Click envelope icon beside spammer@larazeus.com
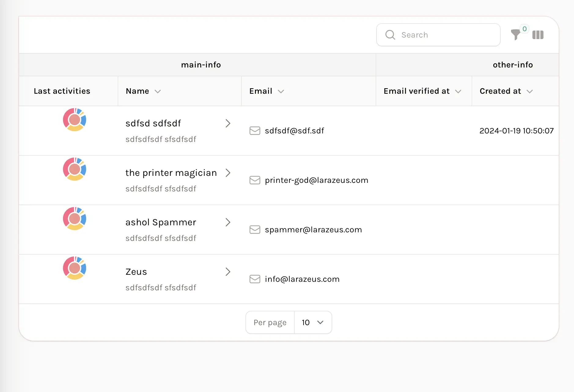 (x=255, y=230)
